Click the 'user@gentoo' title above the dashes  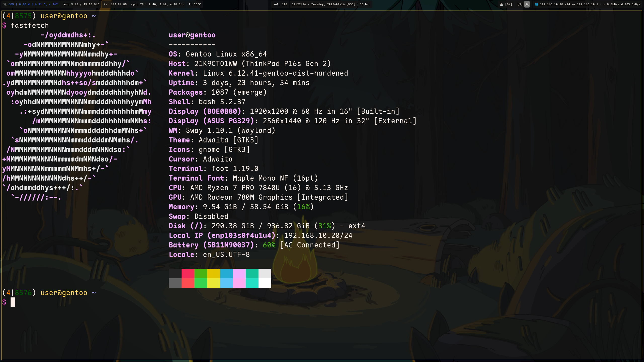(x=192, y=35)
